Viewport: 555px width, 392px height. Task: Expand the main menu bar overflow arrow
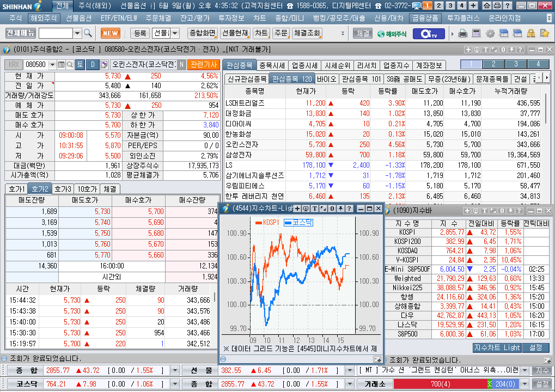[550, 18]
